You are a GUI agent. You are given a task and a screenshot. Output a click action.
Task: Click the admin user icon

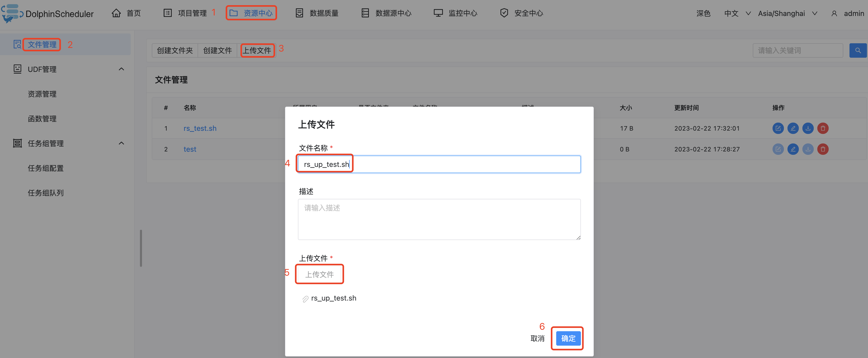click(834, 13)
